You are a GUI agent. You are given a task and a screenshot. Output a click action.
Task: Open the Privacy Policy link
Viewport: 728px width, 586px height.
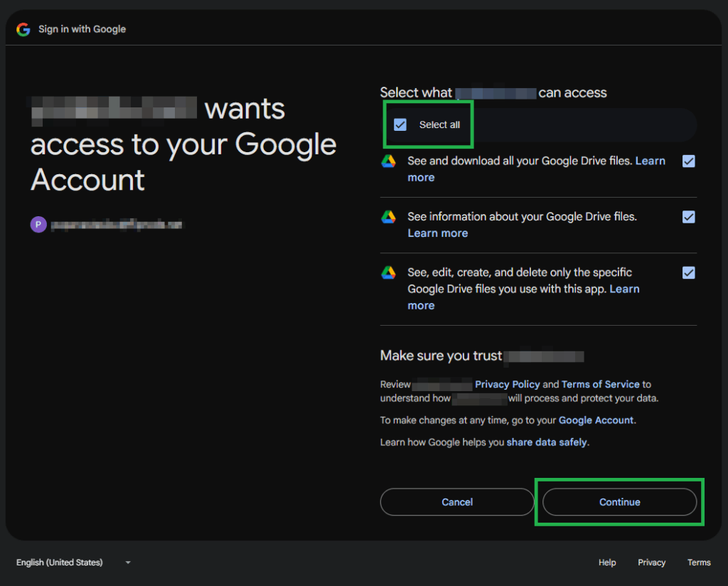pyautogui.click(x=507, y=384)
